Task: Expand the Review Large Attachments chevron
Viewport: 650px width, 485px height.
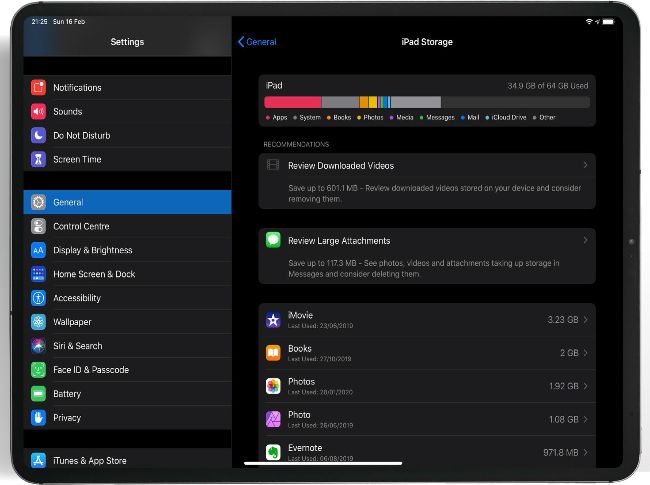Action: [585, 241]
